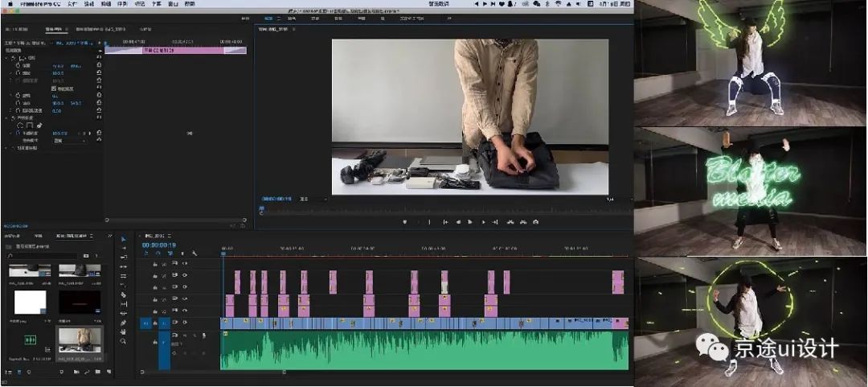
Task: Toggle Snap in the timeline header
Action: tap(158, 253)
